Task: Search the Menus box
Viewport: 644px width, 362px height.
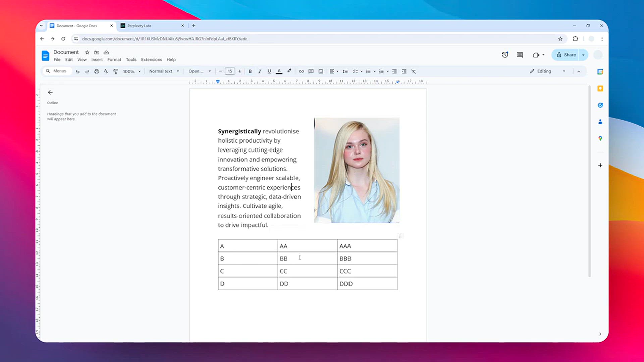Action: [x=57, y=71]
